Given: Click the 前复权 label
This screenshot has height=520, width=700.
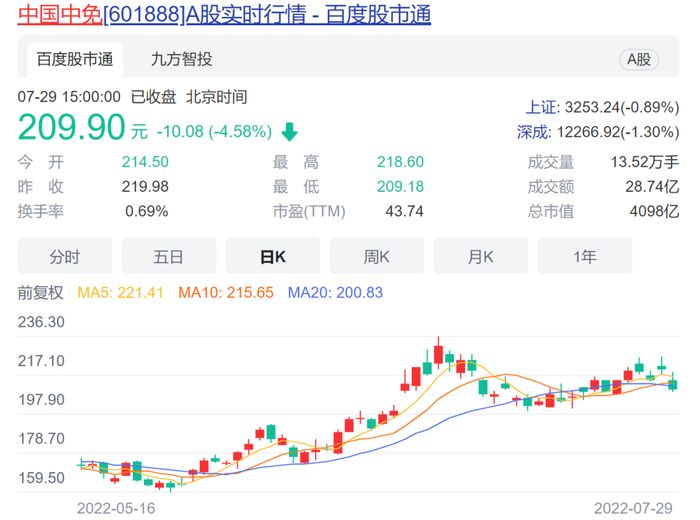Looking at the screenshot, I should pyautogui.click(x=41, y=293).
